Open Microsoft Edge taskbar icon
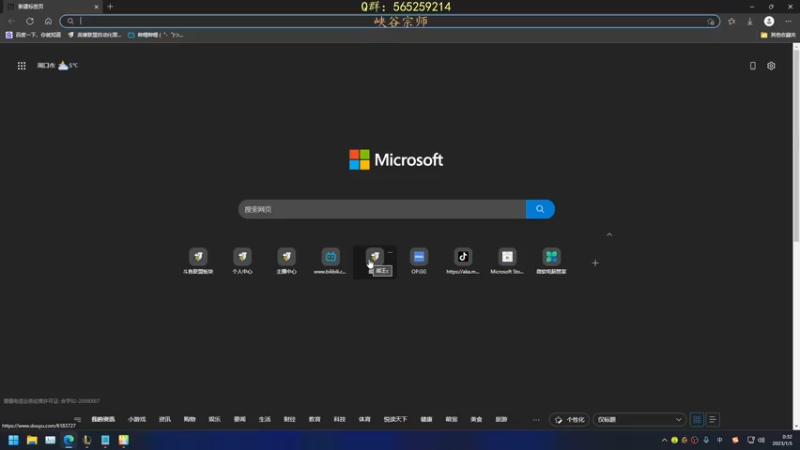This screenshot has height=450, width=800. point(68,440)
